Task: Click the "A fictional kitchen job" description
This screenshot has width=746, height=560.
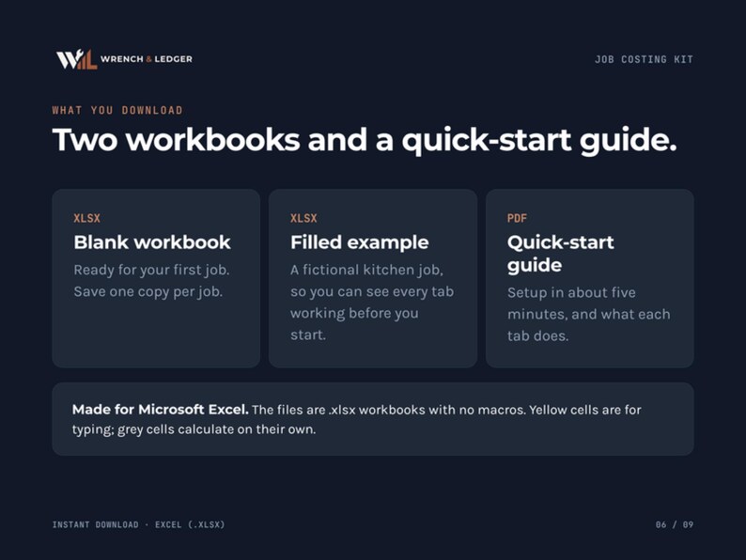Action: [372, 303]
